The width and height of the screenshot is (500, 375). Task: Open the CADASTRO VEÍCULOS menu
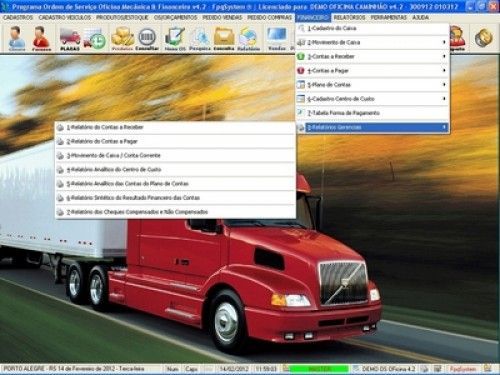click(65, 17)
